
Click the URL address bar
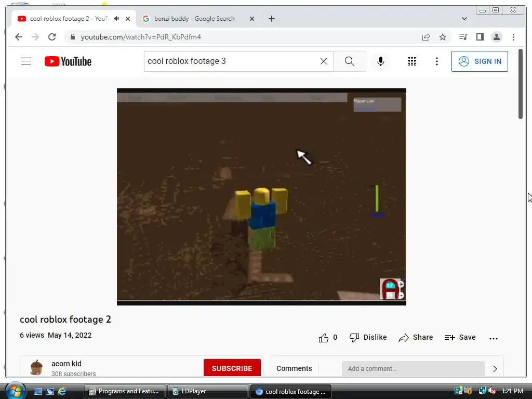tap(244, 37)
